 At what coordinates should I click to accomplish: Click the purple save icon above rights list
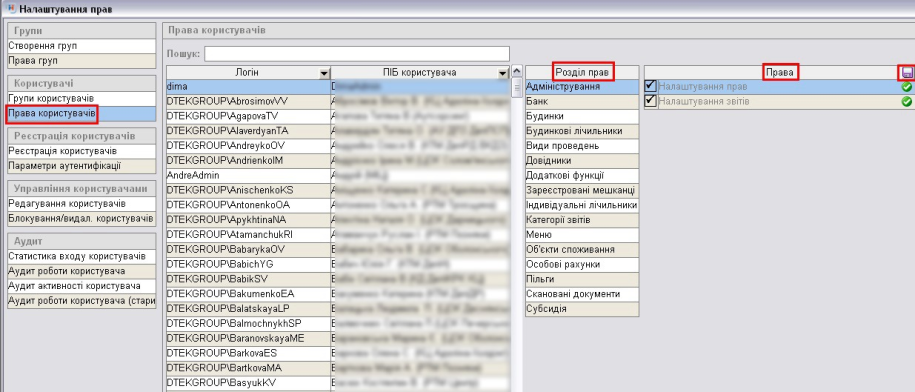click(x=907, y=72)
